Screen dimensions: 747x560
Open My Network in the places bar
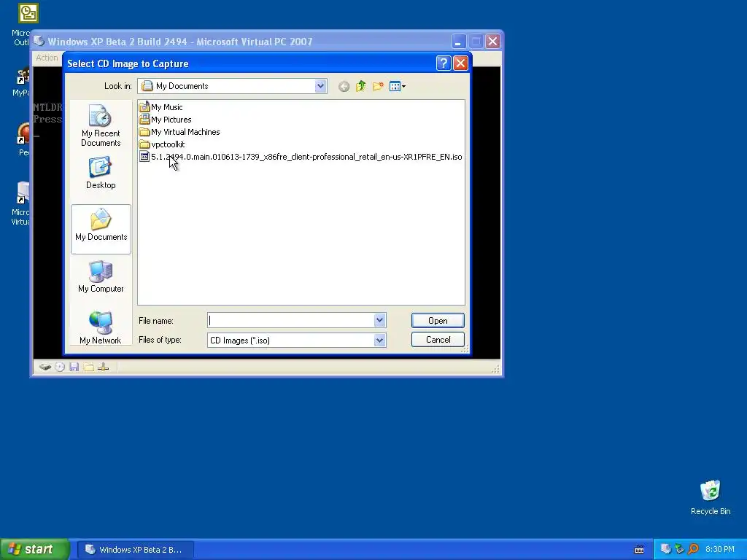pos(101,327)
